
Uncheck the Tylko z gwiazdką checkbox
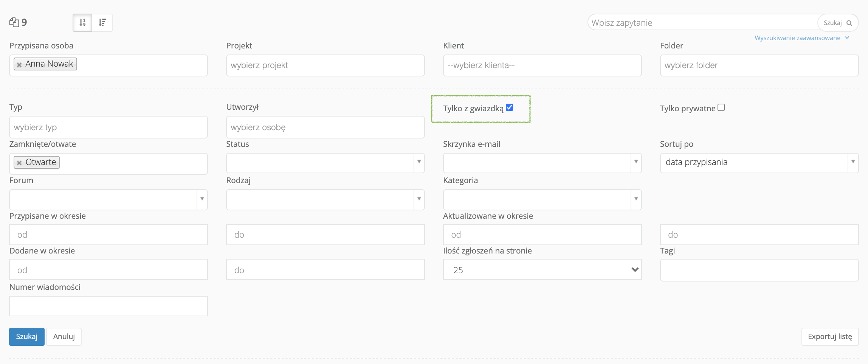point(510,107)
